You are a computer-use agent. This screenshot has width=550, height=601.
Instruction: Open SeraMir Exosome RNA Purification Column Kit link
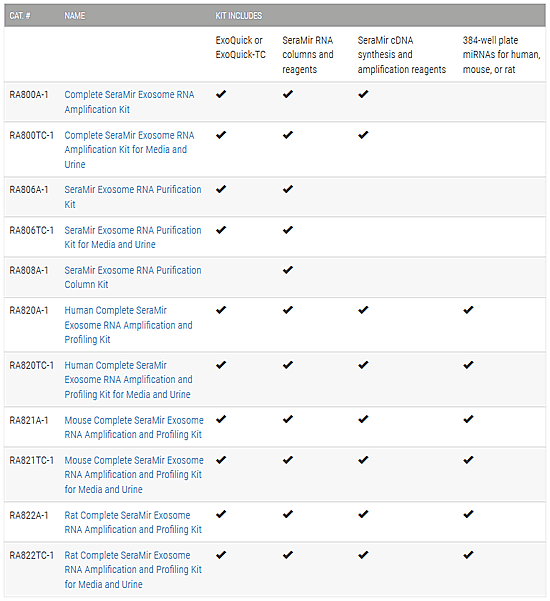133,278
